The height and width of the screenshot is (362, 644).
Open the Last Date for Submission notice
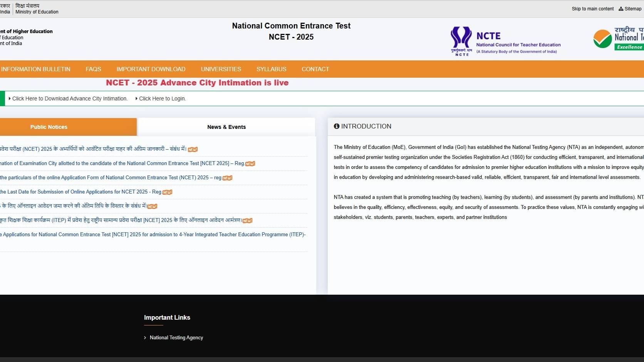click(81, 192)
